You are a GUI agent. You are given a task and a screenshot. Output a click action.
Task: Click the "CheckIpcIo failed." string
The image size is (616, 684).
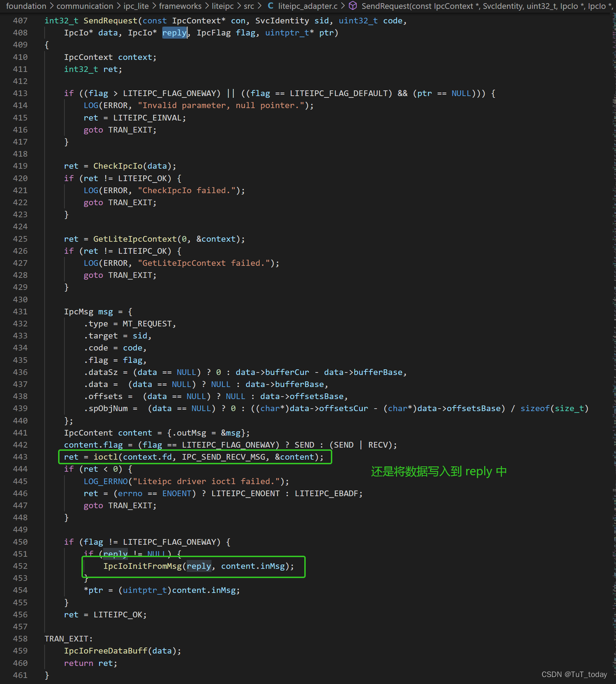[187, 190]
